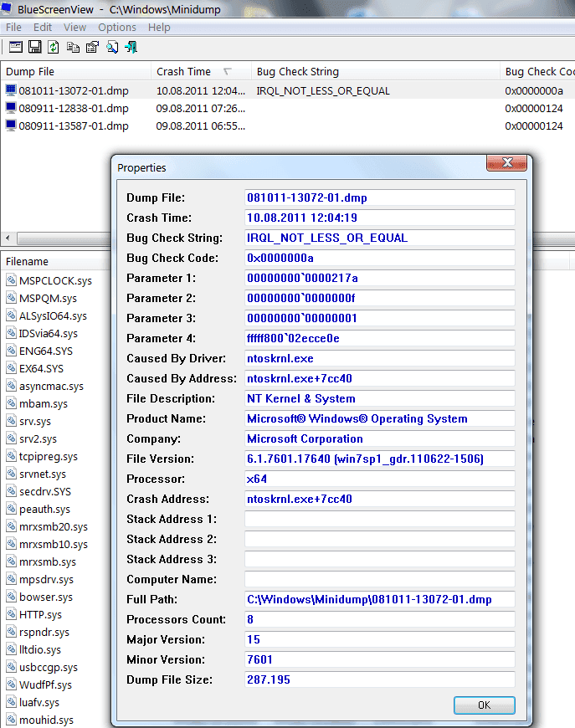This screenshot has width=575, height=728.
Task: Click icon of 081011-13072-01.dmp row
Action: [x=11, y=90]
